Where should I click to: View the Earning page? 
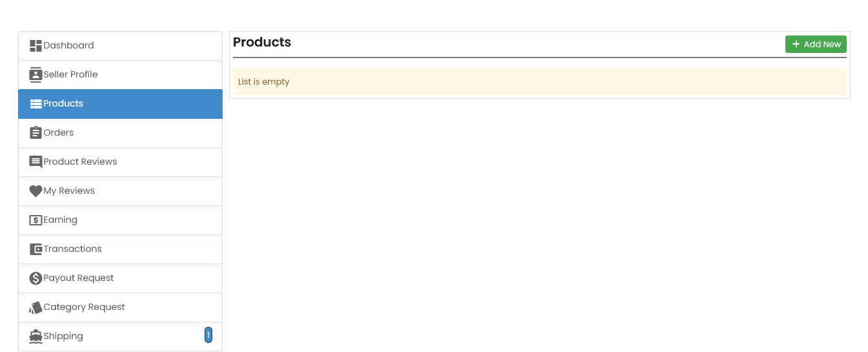tap(61, 220)
